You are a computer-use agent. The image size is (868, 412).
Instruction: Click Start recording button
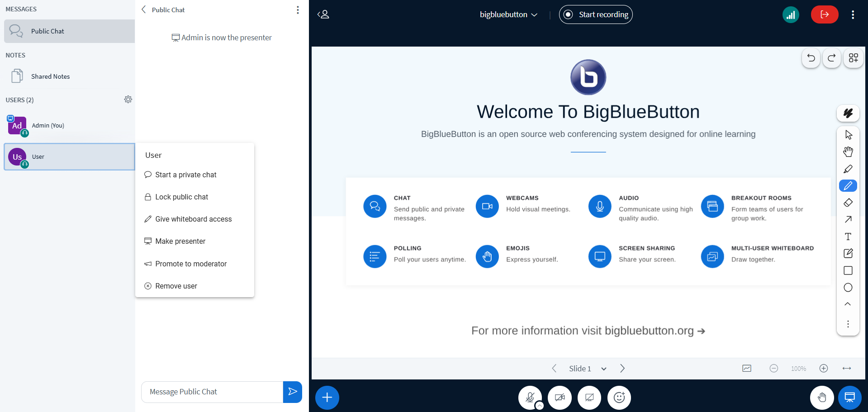pos(596,14)
